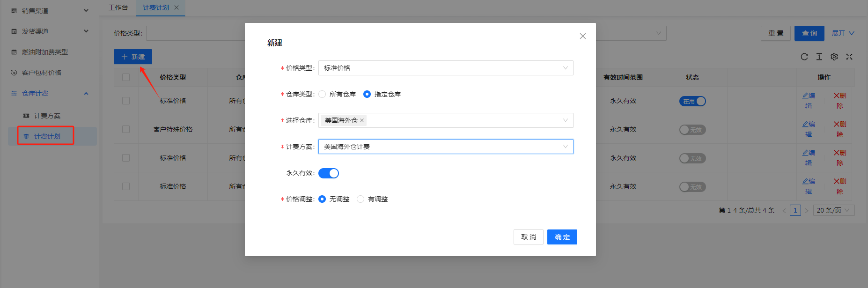The width and height of the screenshot is (868, 288).
Task: Remove the 美国海外仓 tag
Action: tap(362, 120)
